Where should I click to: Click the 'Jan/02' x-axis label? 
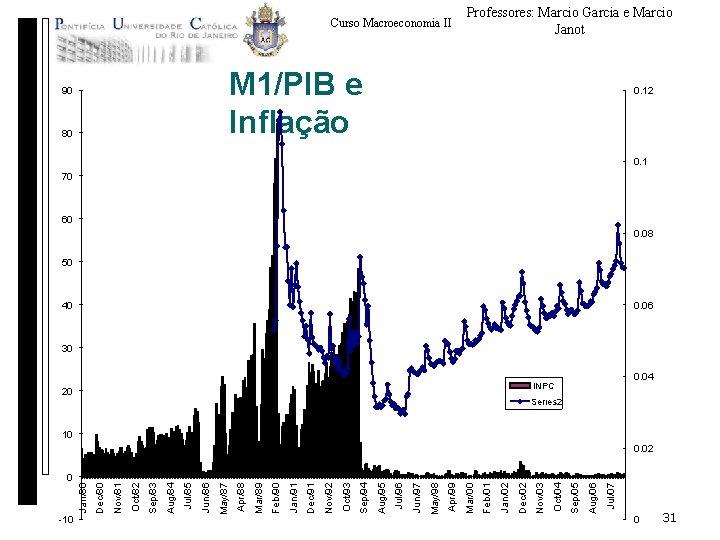pos(505,497)
